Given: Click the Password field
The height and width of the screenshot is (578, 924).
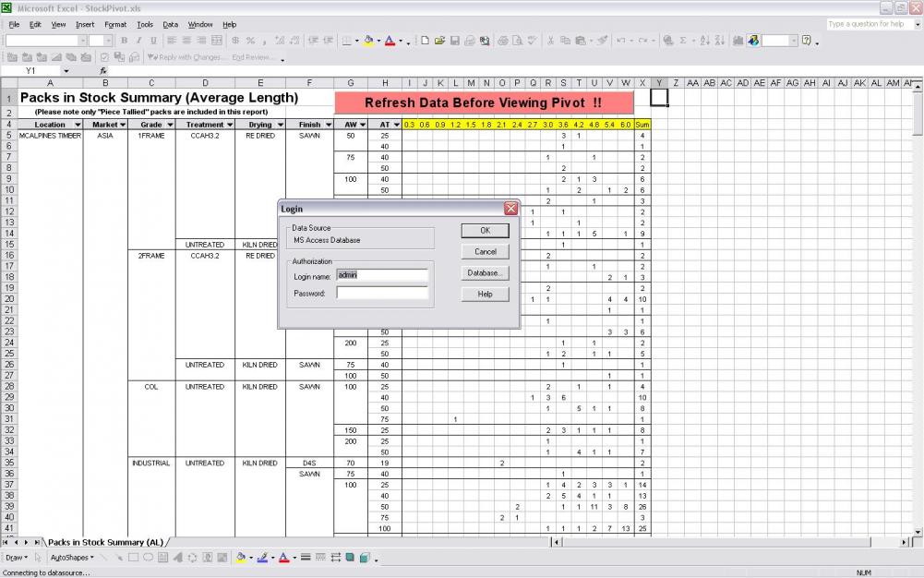Looking at the screenshot, I should coord(382,293).
